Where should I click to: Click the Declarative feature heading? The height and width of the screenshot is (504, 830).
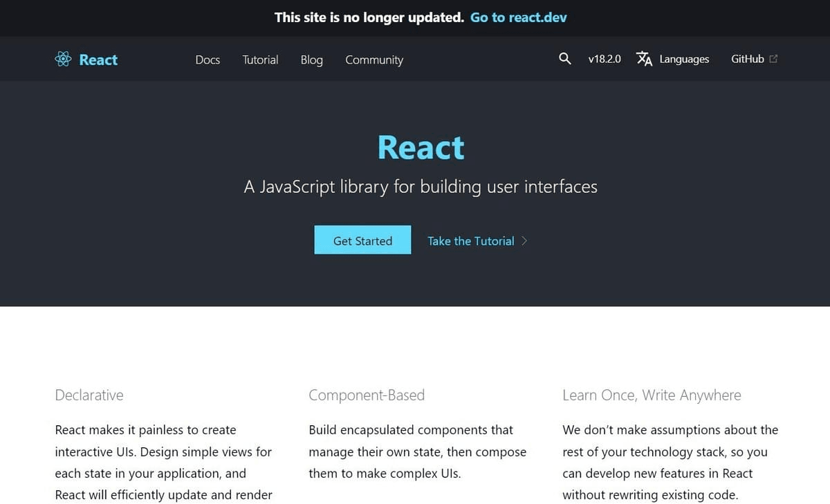pos(89,395)
